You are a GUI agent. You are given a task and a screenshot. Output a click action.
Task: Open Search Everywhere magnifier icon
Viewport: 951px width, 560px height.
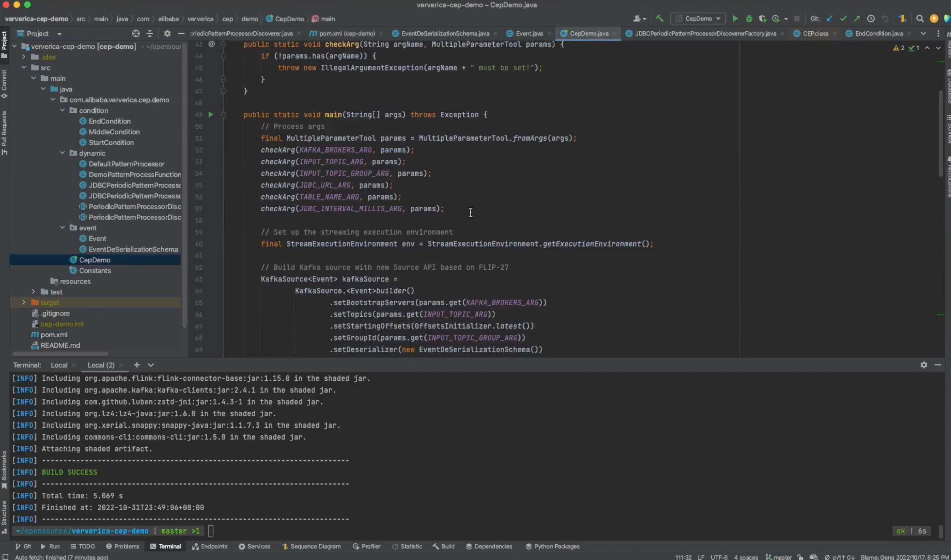pyautogui.click(x=920, y=19)
